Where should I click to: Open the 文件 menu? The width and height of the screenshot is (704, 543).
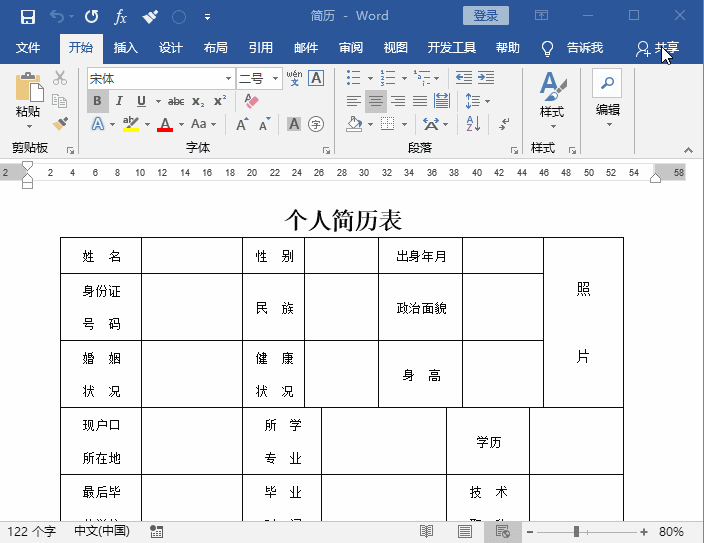coord(28,48)
